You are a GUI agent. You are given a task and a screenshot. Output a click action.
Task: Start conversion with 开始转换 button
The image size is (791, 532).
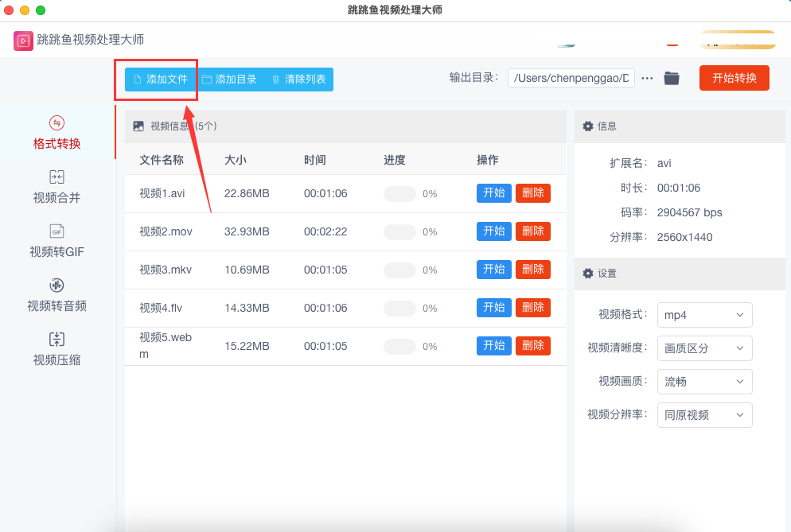tap(734, 78)
